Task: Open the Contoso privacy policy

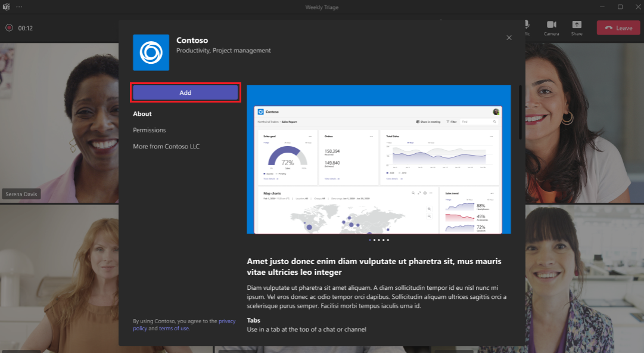Action: 227,321
